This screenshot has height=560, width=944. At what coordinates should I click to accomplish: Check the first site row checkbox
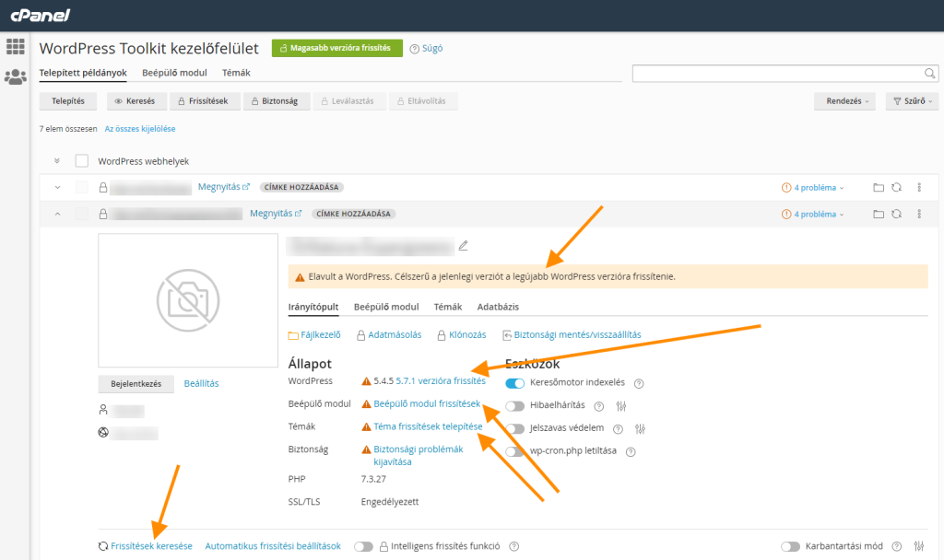pyautogui.click(x=82, y=187)
